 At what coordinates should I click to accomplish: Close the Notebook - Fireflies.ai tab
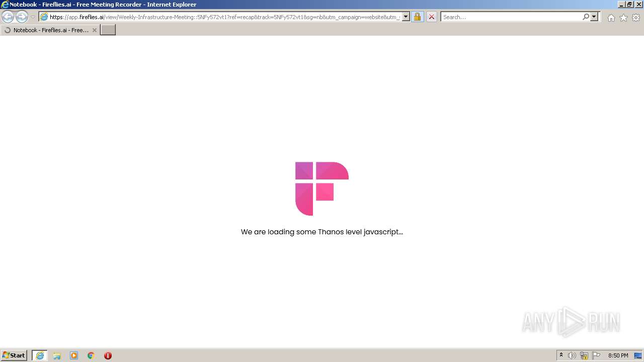tap(94, 30)
